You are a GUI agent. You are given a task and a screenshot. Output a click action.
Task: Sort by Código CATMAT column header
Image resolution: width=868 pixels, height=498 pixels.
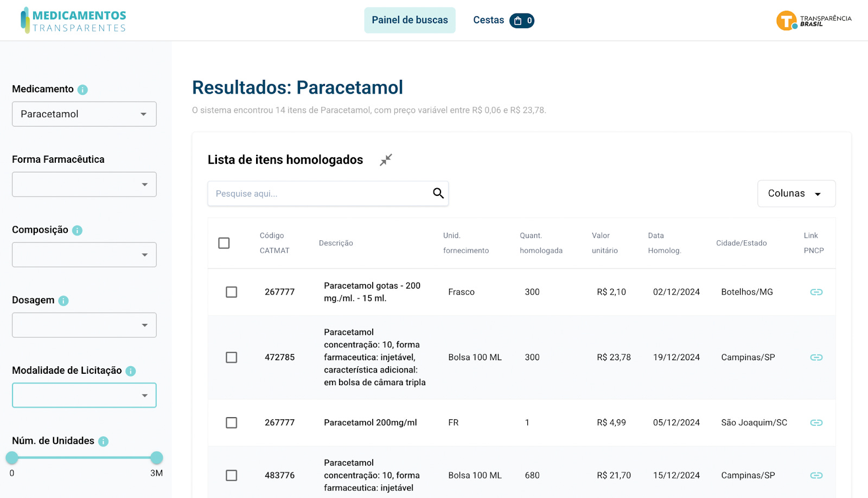pos(275,243)
